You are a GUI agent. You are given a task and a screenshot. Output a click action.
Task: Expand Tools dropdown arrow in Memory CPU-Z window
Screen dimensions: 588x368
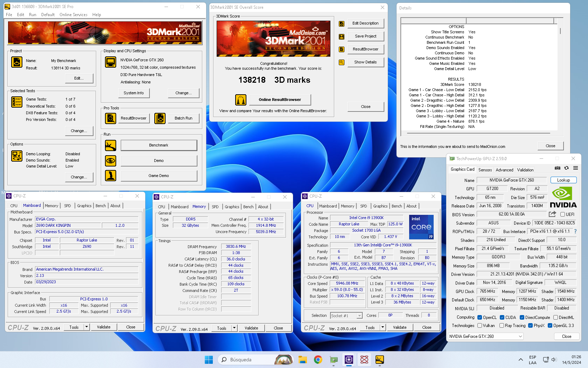(234, 328)
